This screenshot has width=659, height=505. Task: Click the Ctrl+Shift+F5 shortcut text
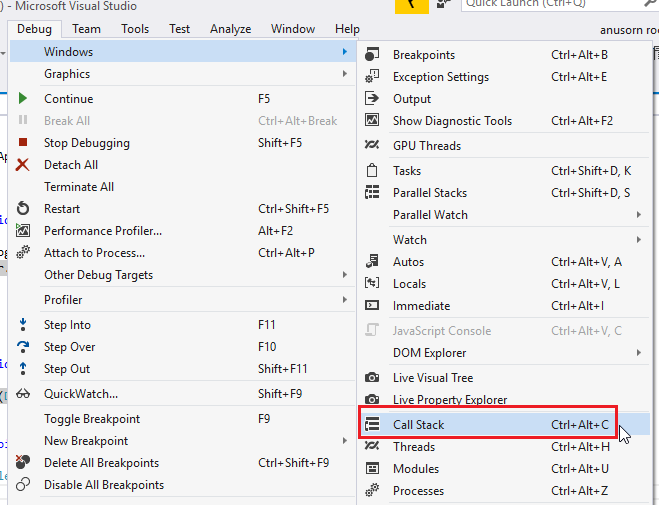293,209
